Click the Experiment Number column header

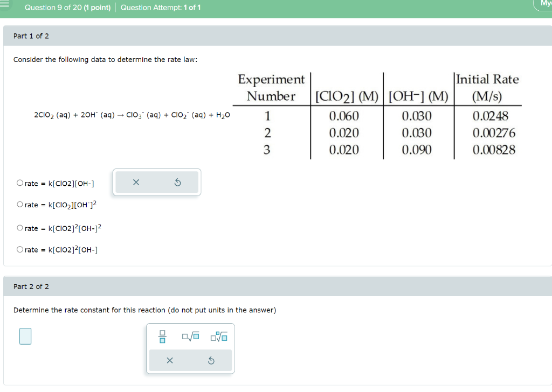tap(271, 88)
